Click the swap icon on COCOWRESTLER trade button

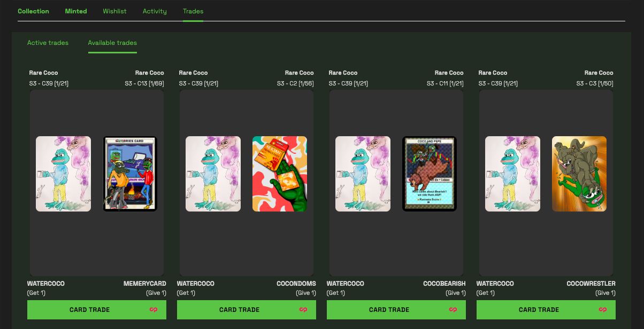(x=603, y=310)
